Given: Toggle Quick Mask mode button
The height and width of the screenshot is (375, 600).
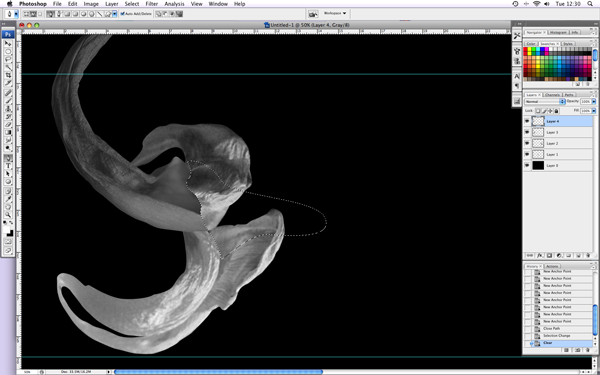Looking at the screenshot, I should (x=8, y=242).
